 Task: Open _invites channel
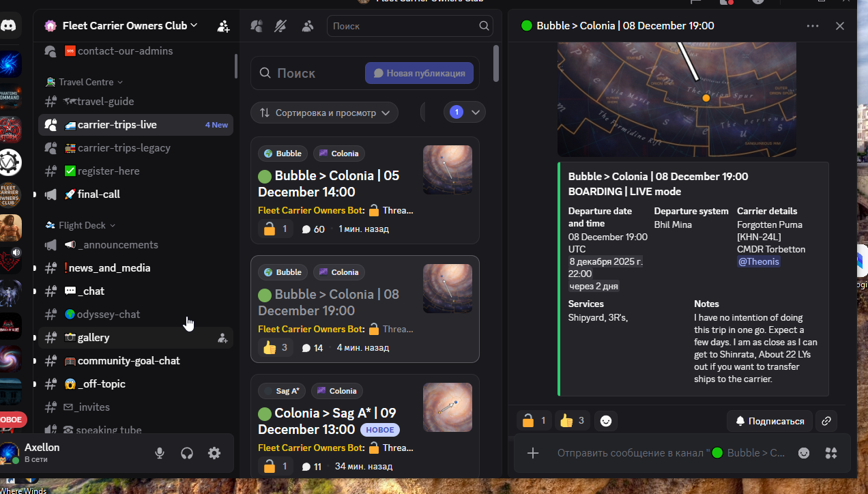(136, 407)
